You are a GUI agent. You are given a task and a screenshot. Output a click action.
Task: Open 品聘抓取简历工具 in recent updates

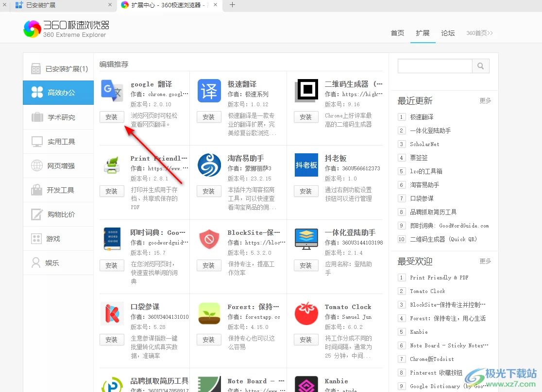[433, 212]
